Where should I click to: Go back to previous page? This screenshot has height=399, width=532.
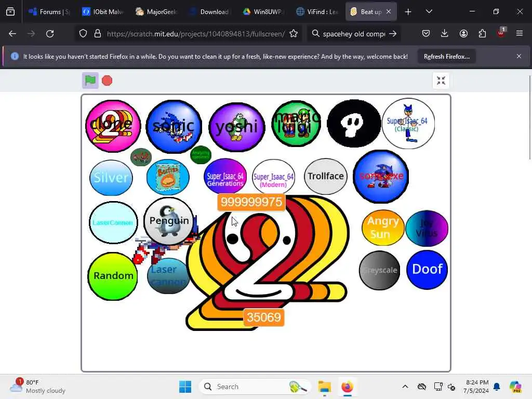click(12, 34)
